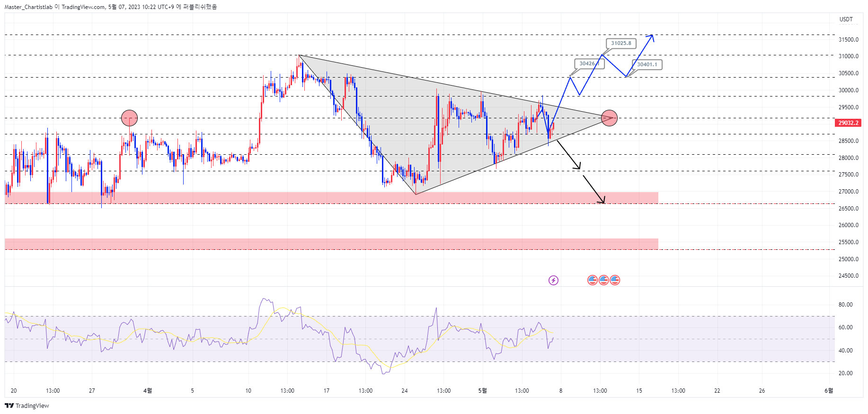
Task: Open the TradingView logo link
Action: 27,405
